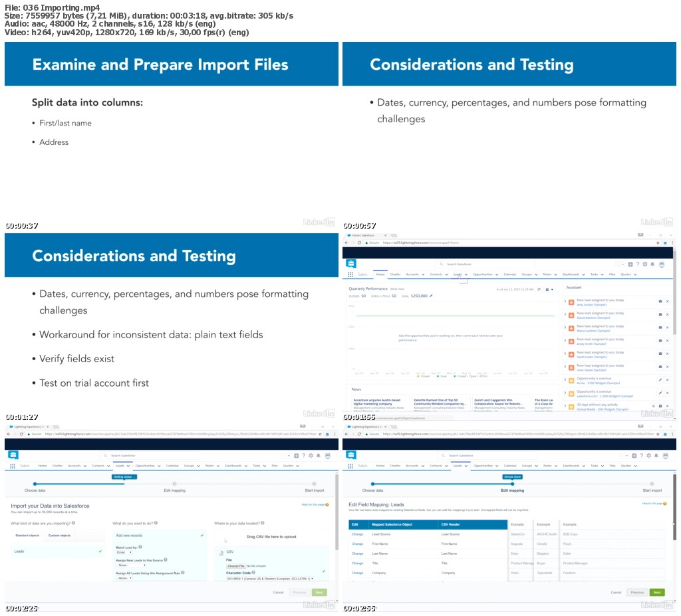This screenshot has height=616, width=681.
Task: Refresh the Quarterly Performance chart
Action: tap(539, 289)
